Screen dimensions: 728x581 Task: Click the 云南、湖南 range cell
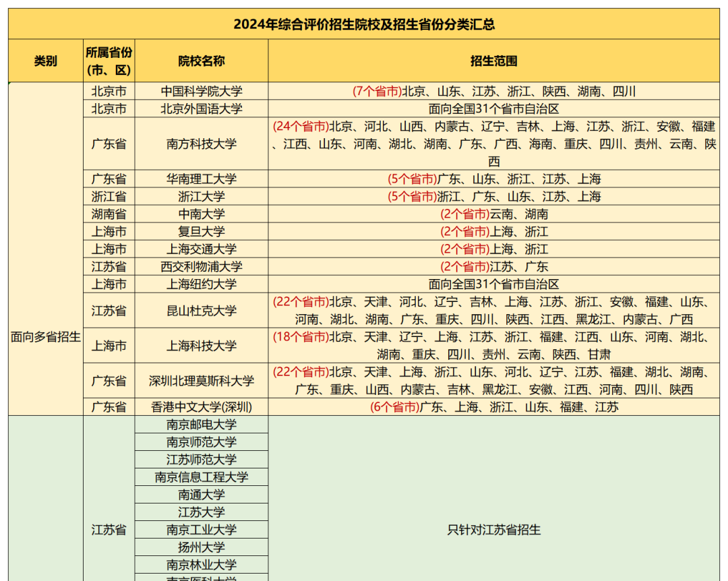coord(494,214)
